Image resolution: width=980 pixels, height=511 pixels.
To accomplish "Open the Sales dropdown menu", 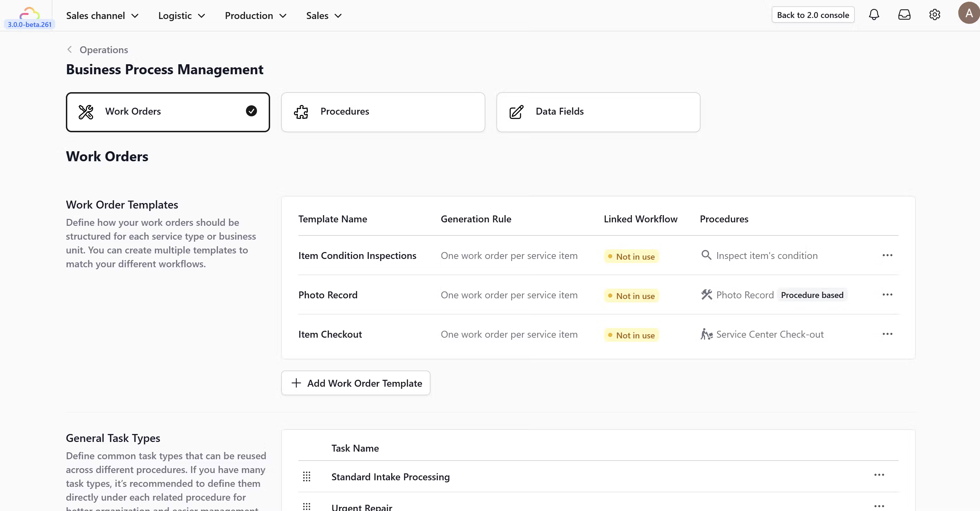I will click(x=324, y=16).
